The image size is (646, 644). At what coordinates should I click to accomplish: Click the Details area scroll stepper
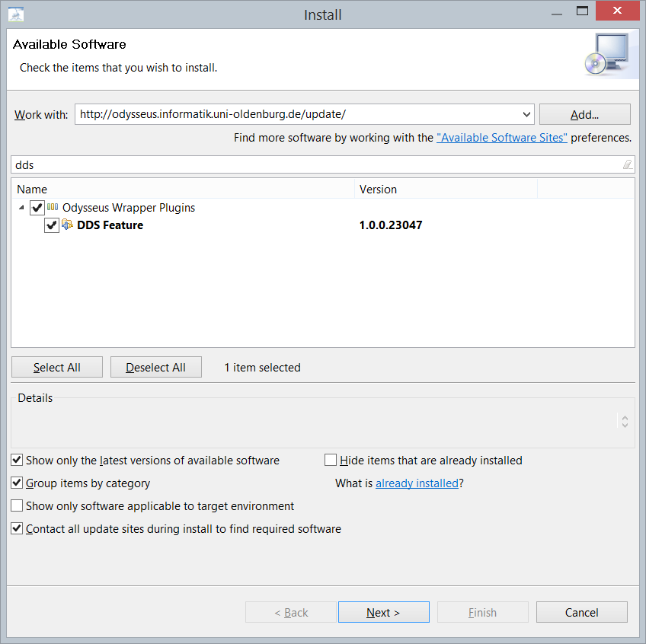coord(625,421)
